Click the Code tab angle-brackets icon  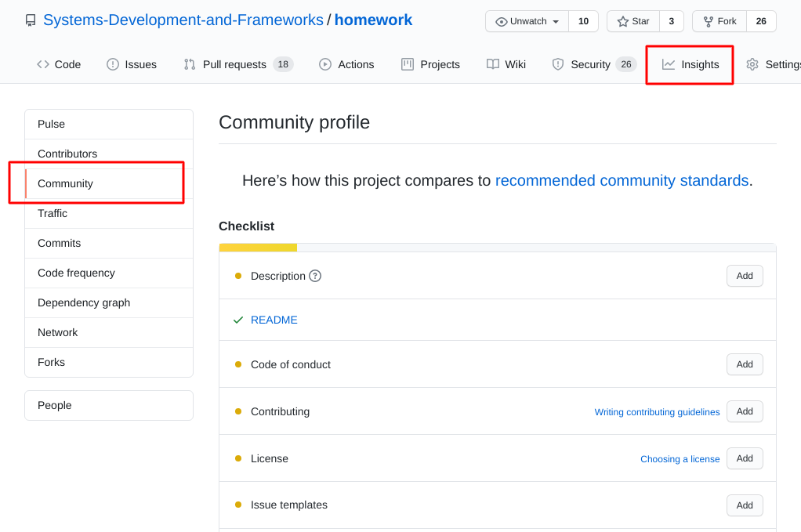pos(43,64)
